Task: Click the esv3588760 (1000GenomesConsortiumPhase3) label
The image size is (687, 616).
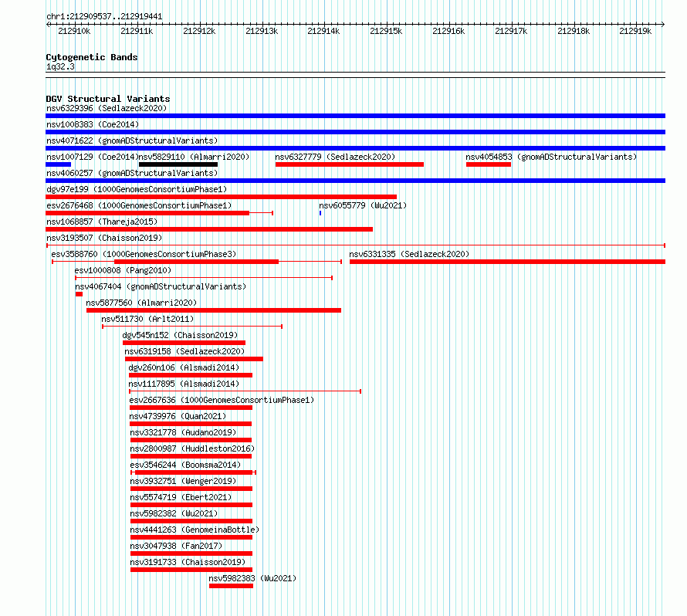Action: point(144,254)
